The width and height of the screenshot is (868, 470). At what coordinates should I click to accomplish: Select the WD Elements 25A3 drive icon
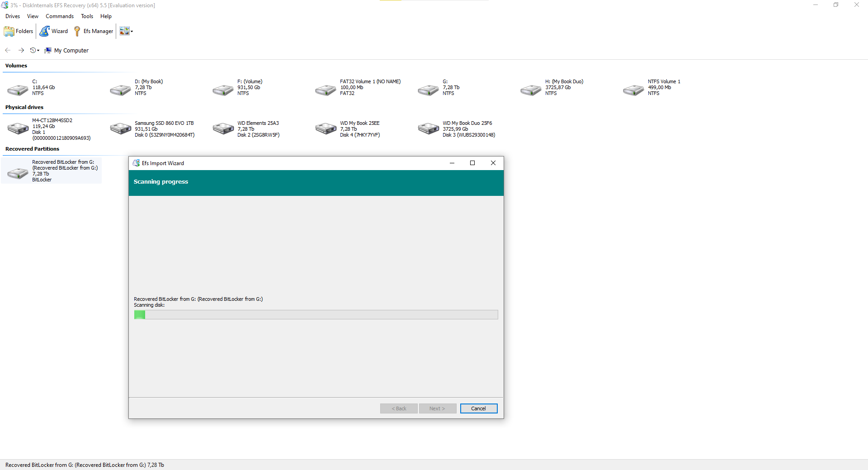[223, 128]
